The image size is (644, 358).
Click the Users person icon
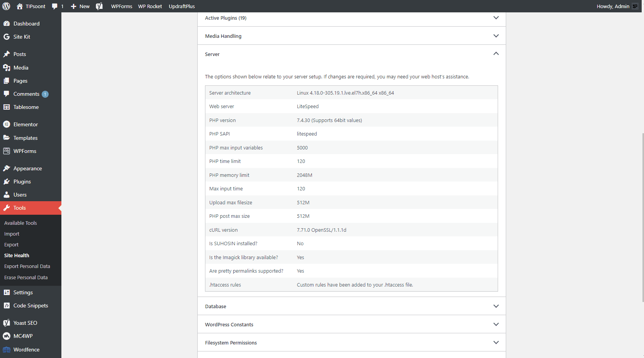(x=7, y=195)
